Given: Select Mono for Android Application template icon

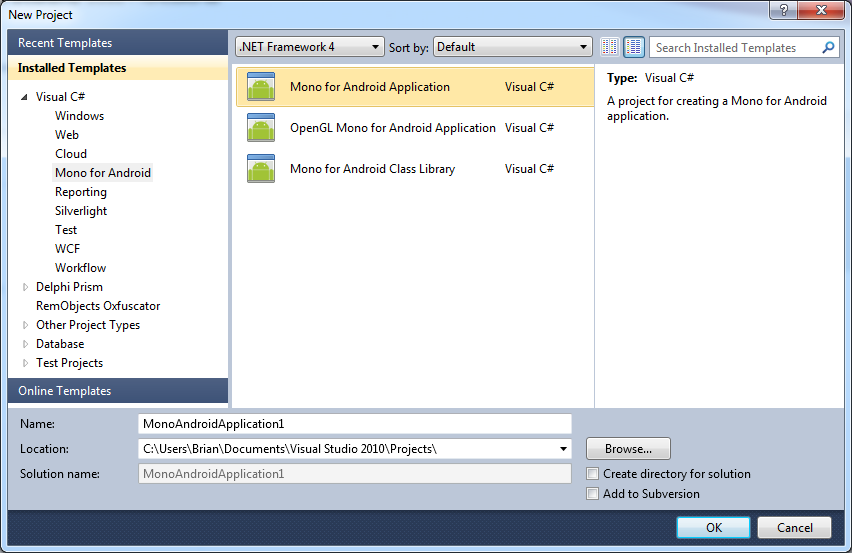Looking at the screenshot, I should point(261,87).
